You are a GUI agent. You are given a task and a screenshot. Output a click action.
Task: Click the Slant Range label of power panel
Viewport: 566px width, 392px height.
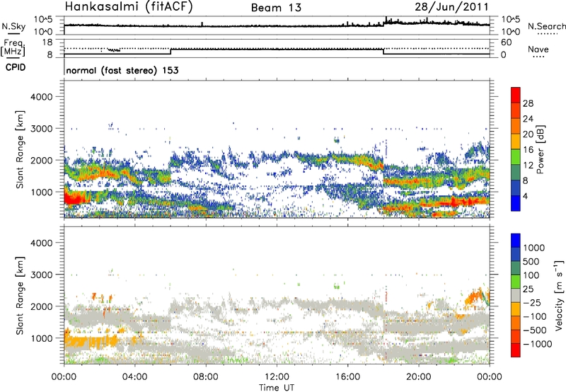coord(20,149)
